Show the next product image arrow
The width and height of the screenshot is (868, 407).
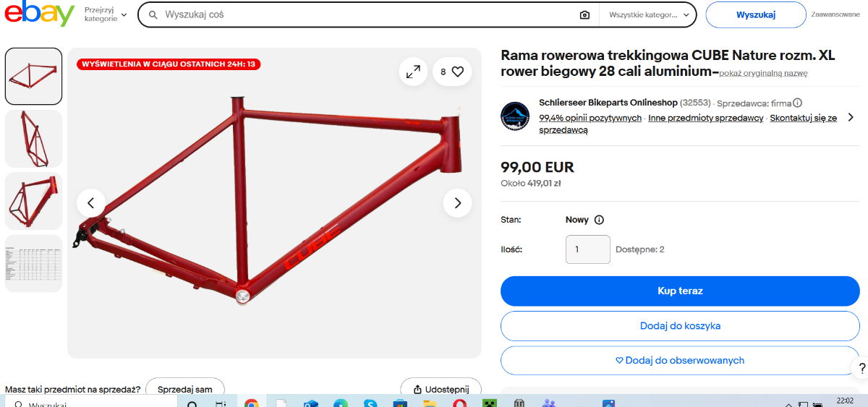pos(457,203)
